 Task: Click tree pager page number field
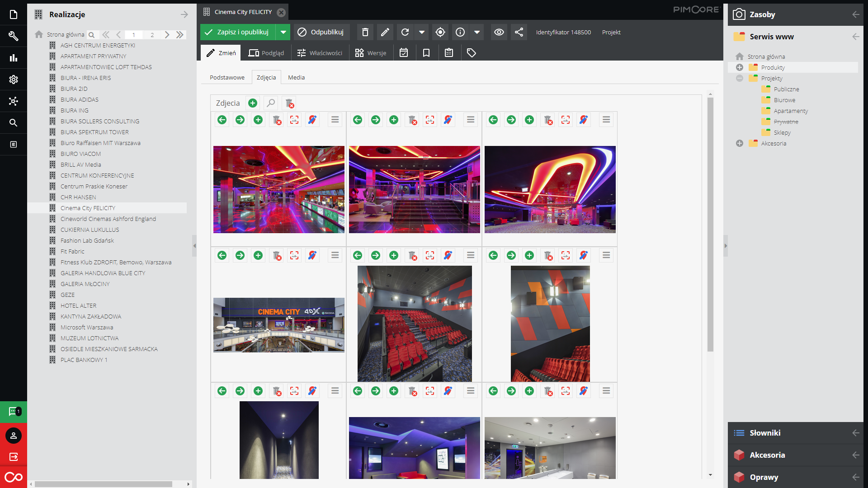point(134,35)
